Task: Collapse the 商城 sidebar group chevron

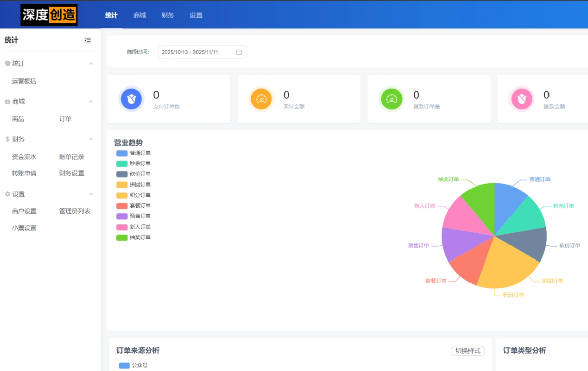Action: pos(91,102)
